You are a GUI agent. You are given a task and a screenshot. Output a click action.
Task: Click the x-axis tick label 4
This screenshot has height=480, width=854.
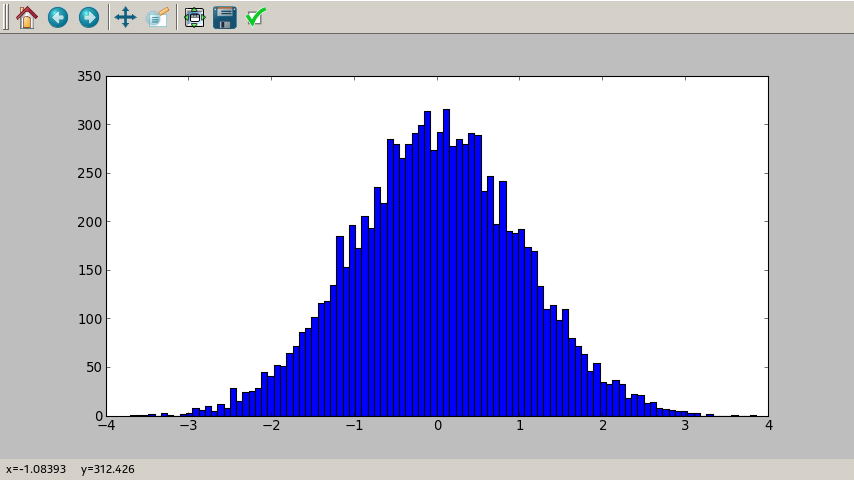pos(768,427)
